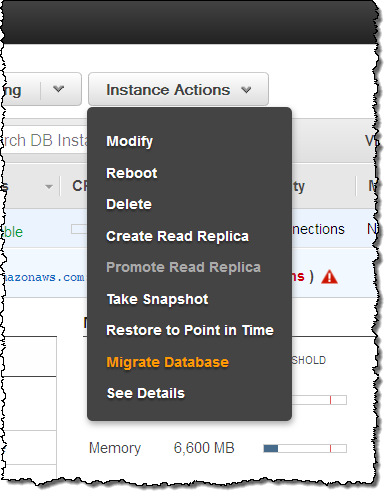This screenshot has height=496, width=390.
Task: Expand the left split-button dropdown arrow
Action: click(59, 89)
